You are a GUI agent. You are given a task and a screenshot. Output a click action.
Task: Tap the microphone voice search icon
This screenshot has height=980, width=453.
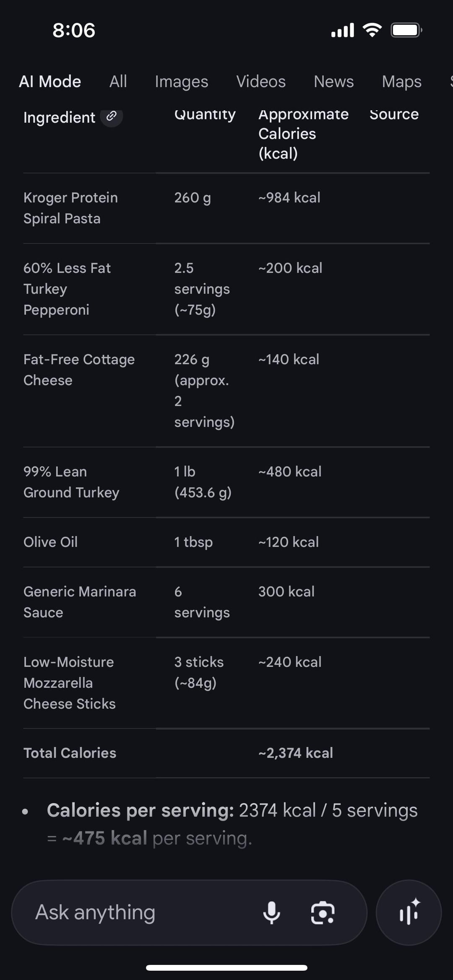(271, 912)
